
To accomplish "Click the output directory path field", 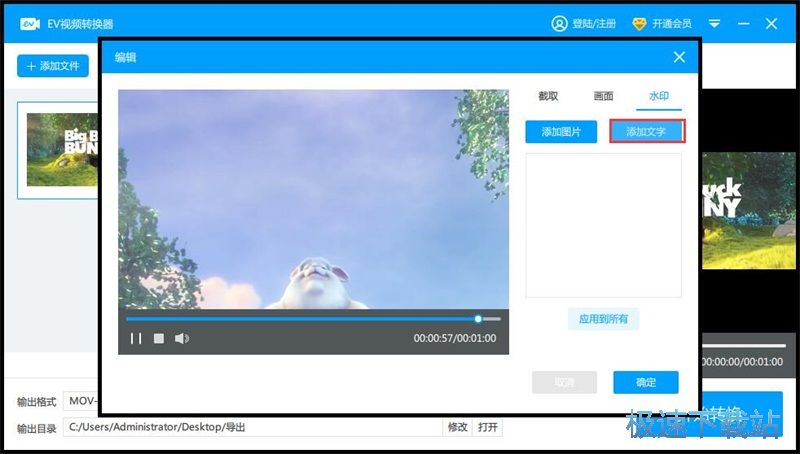I will (253, 427).
